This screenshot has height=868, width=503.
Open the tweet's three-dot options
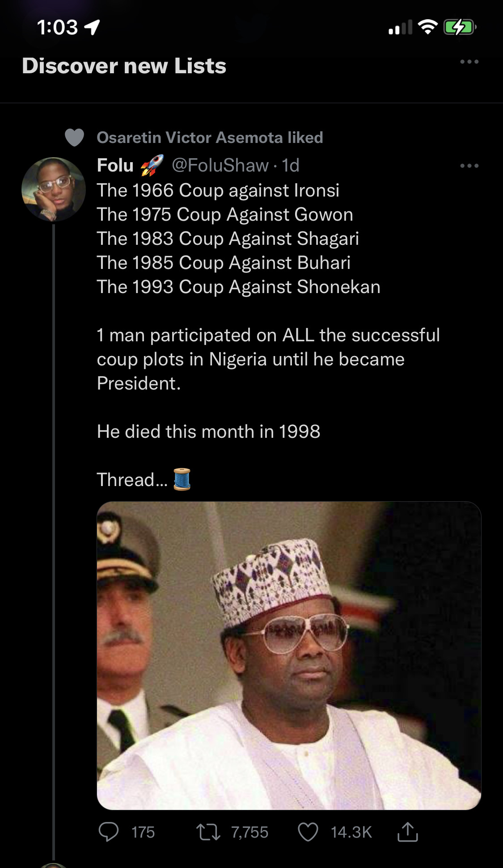[x=469, y=166]
